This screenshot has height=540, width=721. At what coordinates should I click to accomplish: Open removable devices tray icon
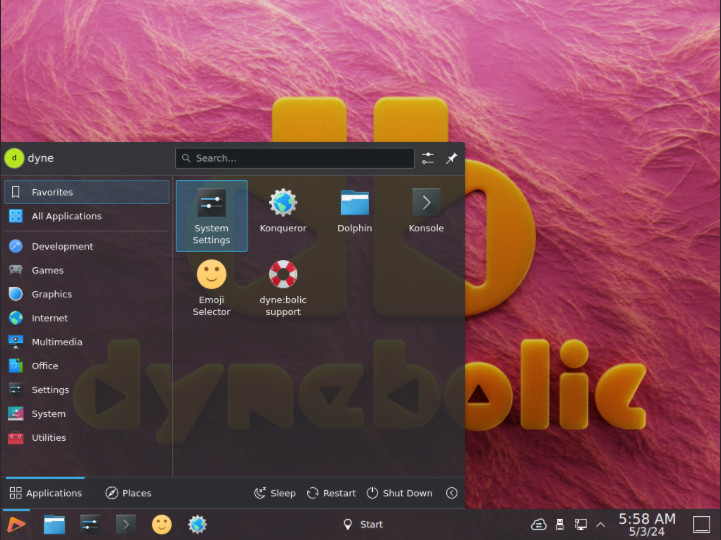pyautogui.click(x=560, y=524)
